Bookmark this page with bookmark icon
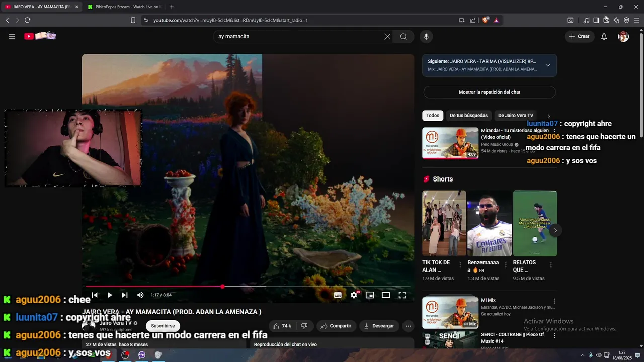This screenshot has width=644, height=362. 133,20
